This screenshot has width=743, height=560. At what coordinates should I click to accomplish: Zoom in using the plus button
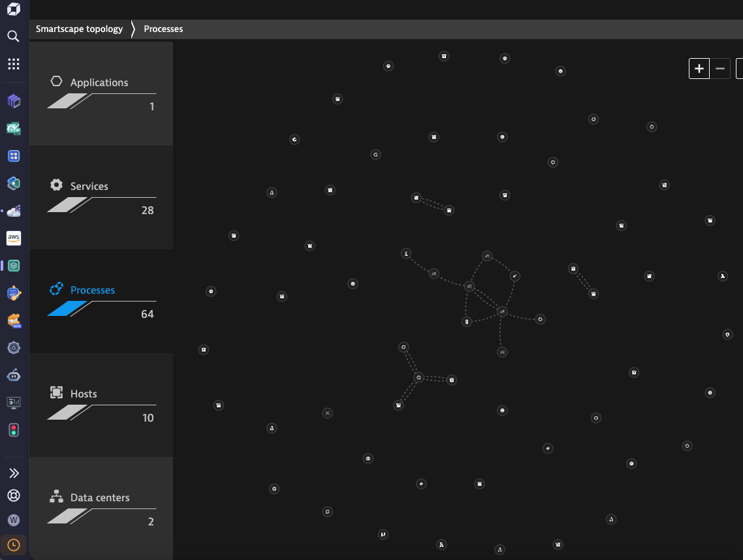point(699,68)
